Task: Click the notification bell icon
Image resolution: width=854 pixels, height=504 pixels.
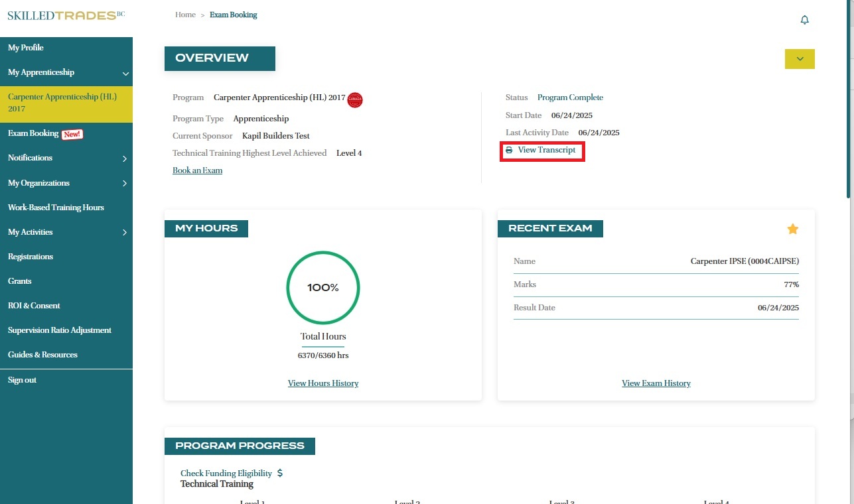Action: pyautogui.click(x=804, y=20)
